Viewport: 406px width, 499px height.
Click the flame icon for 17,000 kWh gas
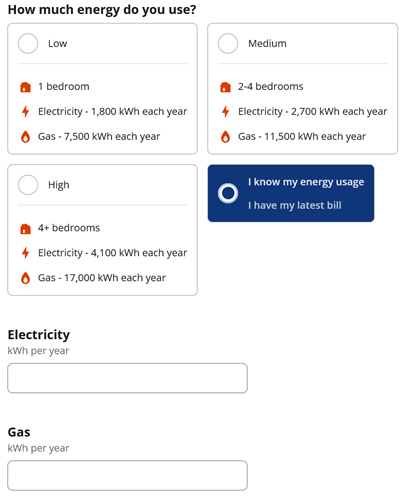[x=25, y=278]
